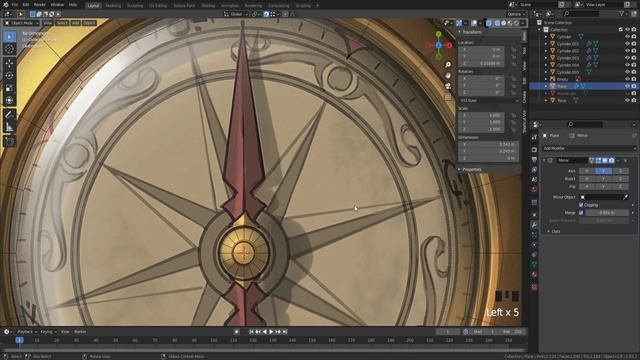Click the play animation button

coord(271,332)
